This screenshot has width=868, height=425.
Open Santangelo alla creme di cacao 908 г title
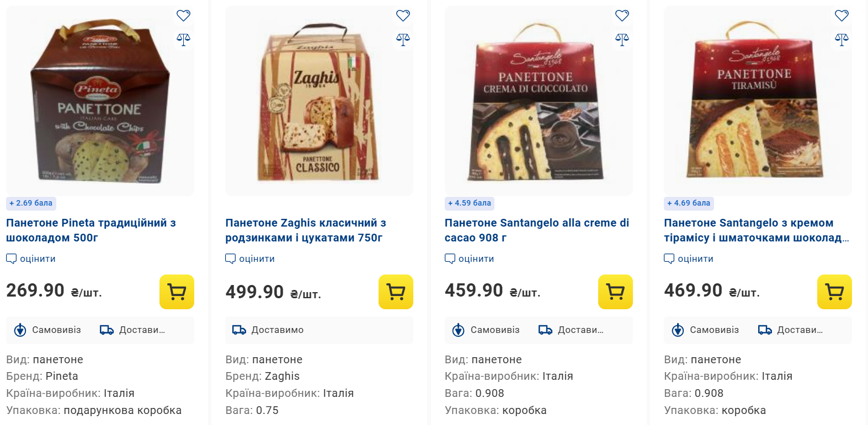pos(536,230)
